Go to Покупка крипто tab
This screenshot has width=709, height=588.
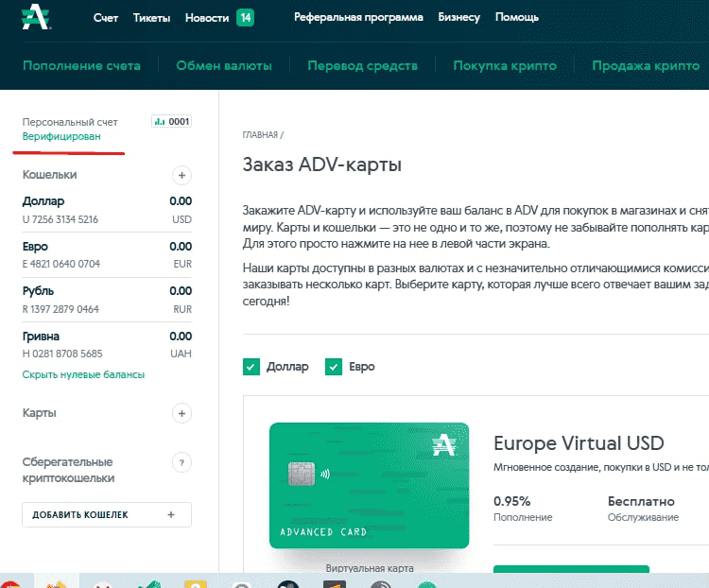pyautogui.click(x=505, y=65)
